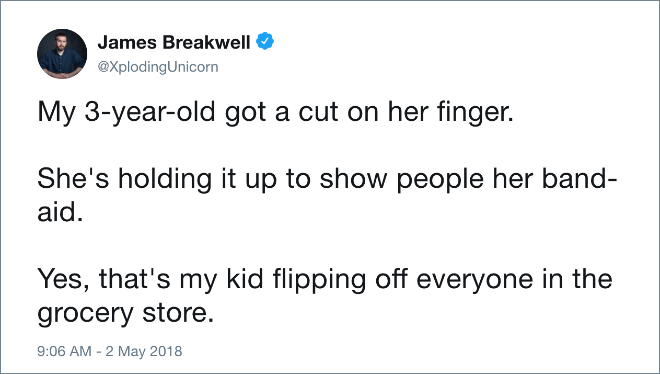The height and width of the screenshot is (374, 660).
Task: Visit the @XplodingUnicorn handle
Action: tap(158, 67)
